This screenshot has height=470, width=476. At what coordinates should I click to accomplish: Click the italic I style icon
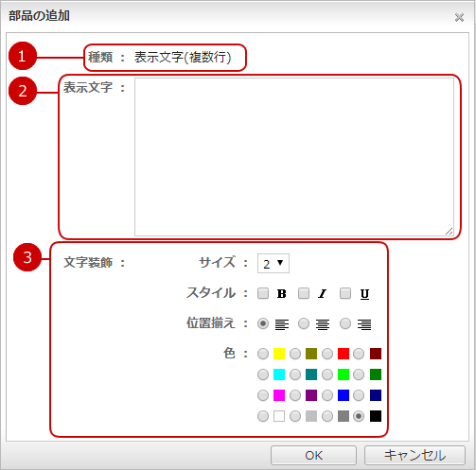click(322, 294)
